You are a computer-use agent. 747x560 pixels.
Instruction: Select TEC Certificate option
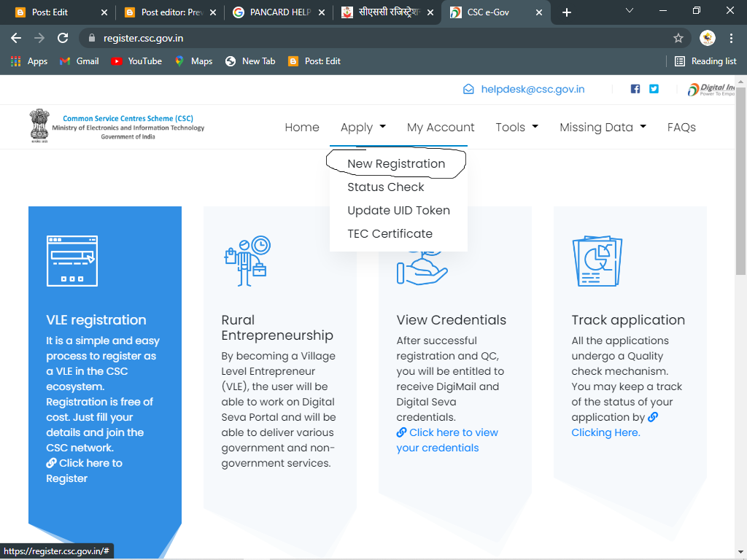click(x=390, y=234)
